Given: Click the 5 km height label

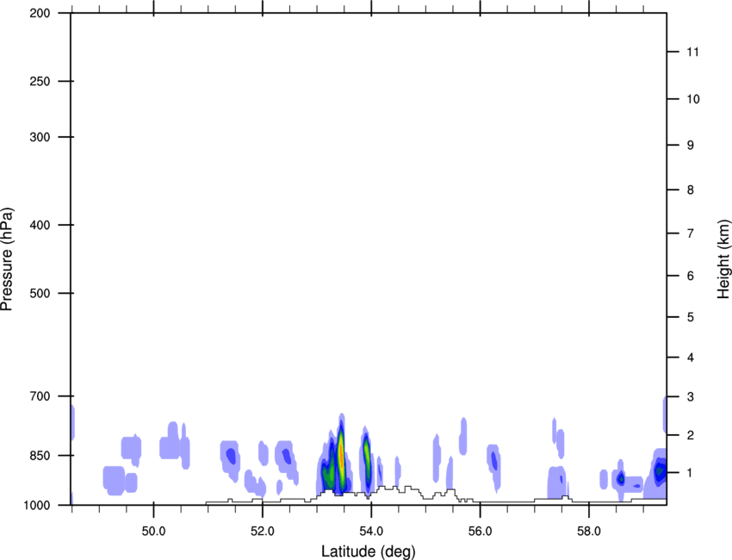Looking at the screenshot, I should (x=691, y=317).
